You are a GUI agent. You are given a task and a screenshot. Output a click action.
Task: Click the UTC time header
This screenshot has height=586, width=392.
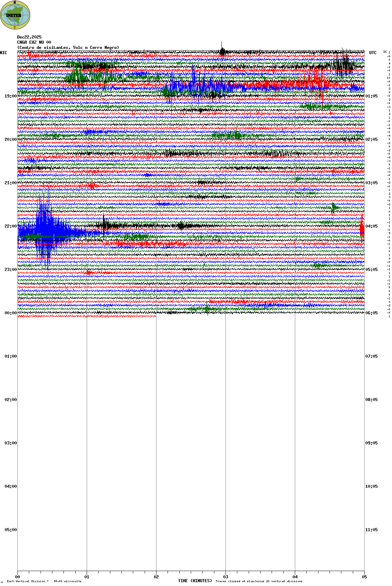(x=373, y=53)
